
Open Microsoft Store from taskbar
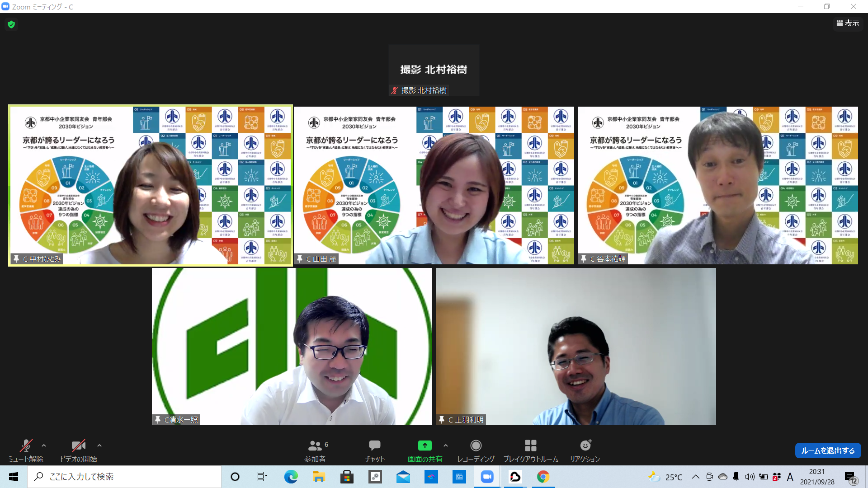pos(347,477)
